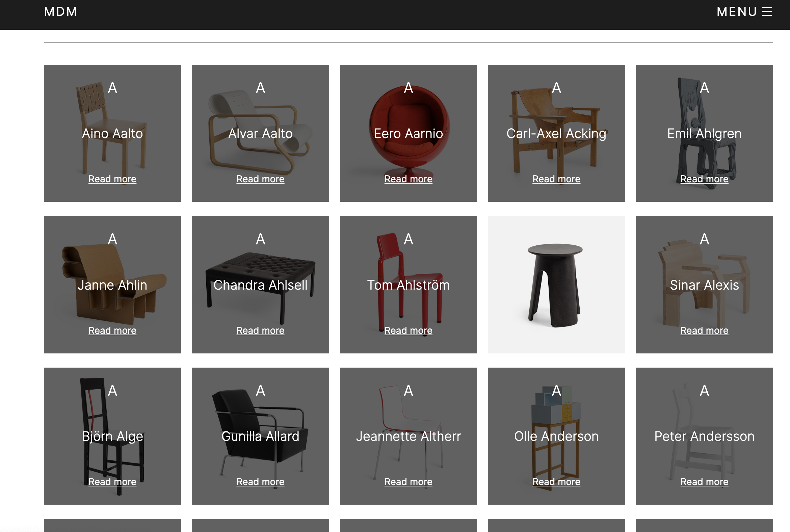
Task: Open Read more under Sinar Alexis
Action: (704, 330)
